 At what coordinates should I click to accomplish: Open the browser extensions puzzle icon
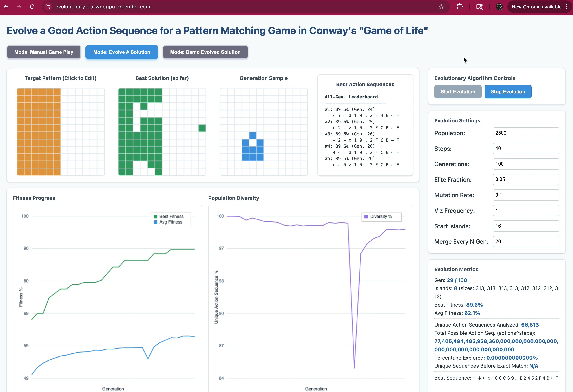tap(460, 7)
